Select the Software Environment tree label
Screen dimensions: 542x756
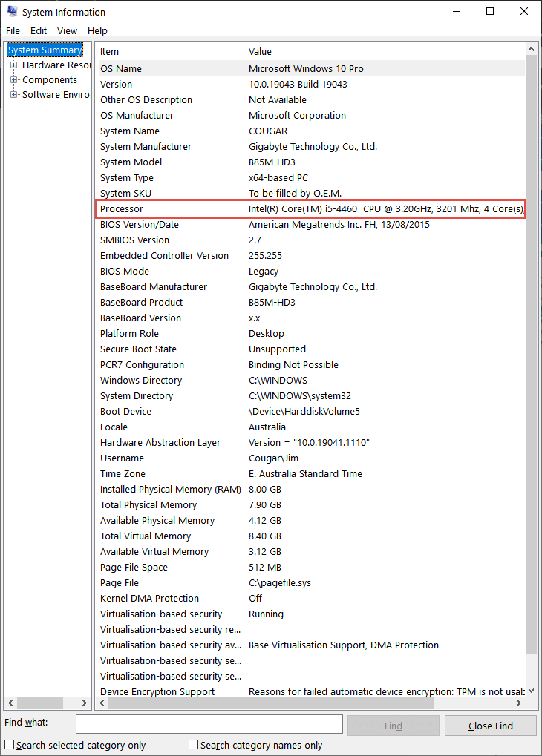56,95
